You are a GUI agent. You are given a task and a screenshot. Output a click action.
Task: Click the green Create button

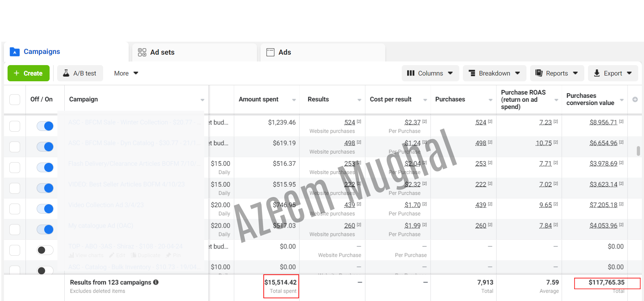coord(28,73)
